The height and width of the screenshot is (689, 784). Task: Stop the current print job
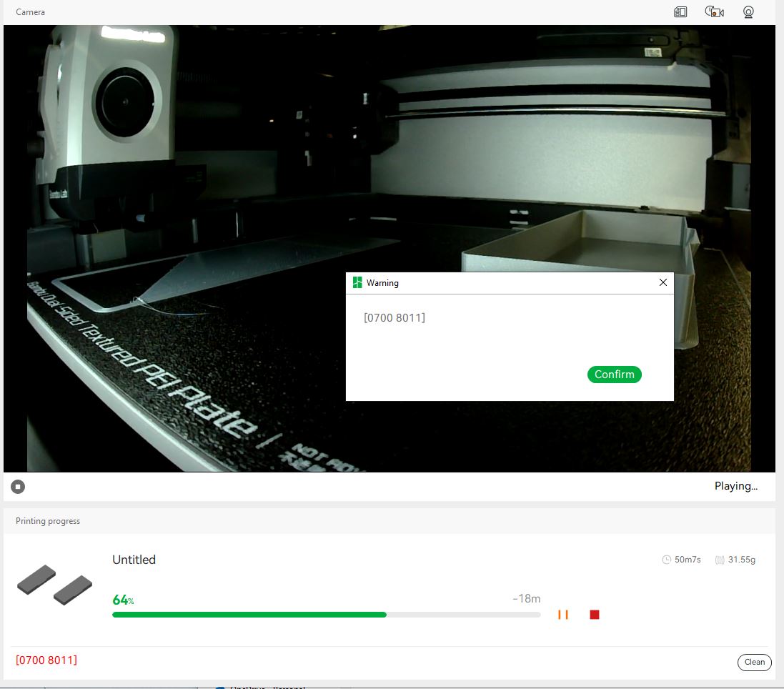point(594,614)
